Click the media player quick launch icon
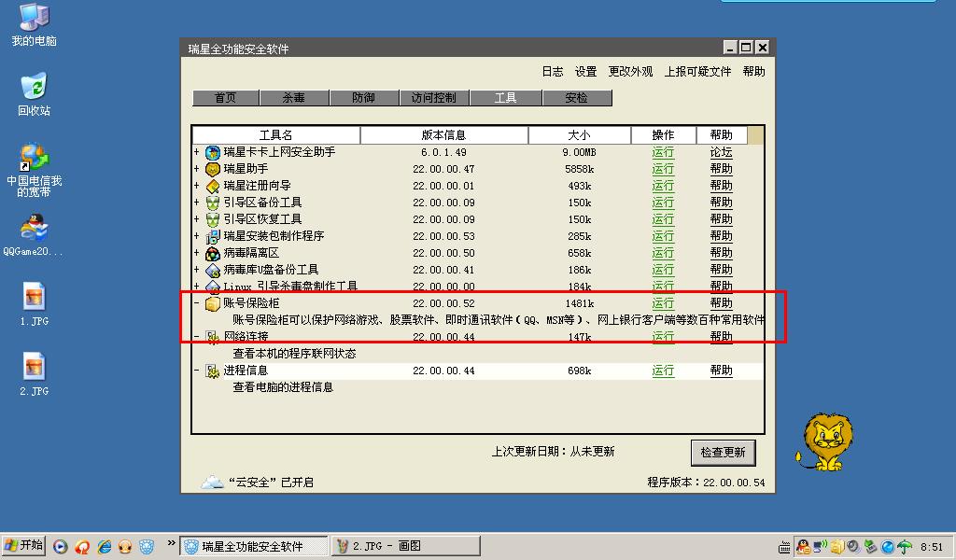Image resolution: width=956 pixels, height=560 pixels. click(60, 547)
